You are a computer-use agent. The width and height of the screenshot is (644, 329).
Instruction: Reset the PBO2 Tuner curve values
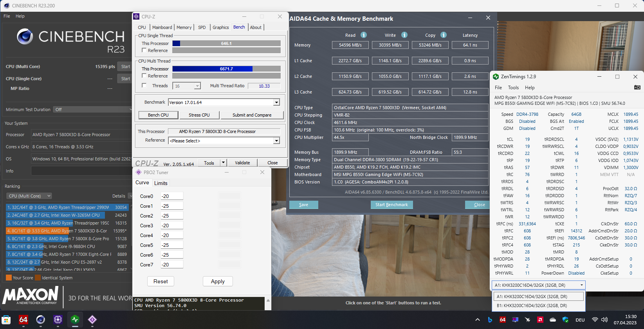click(x=161, y=281)
